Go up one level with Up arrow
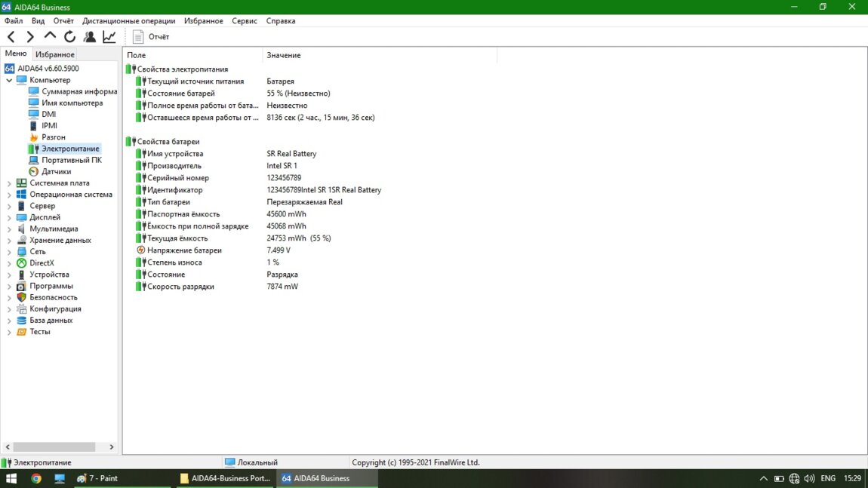This screenshot has height=488, width=868. pos(50,36)
